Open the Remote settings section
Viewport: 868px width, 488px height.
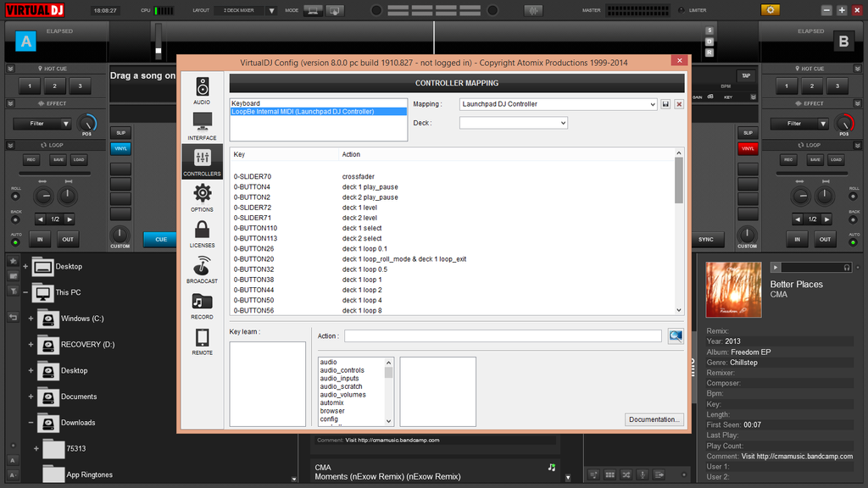tap(202, 341)
